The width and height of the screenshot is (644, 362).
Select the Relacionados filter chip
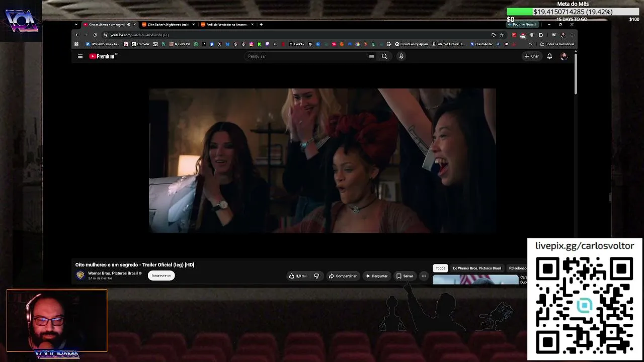coord(517,268)
